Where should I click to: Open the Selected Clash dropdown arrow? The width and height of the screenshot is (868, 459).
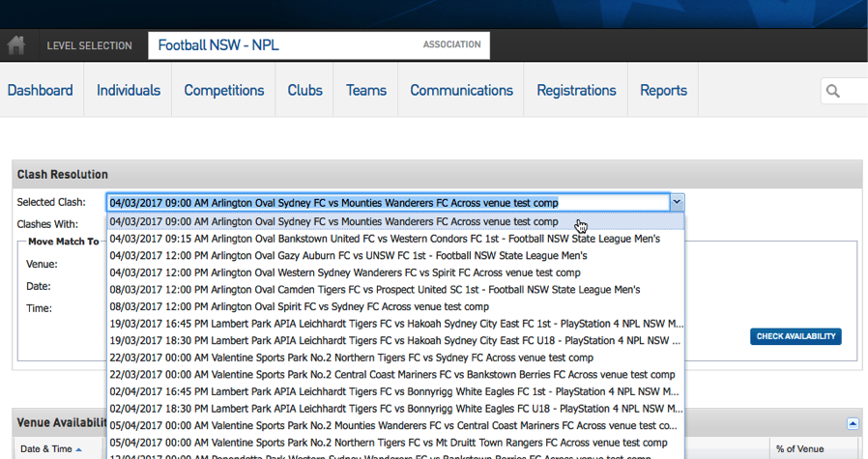[677, 203]
